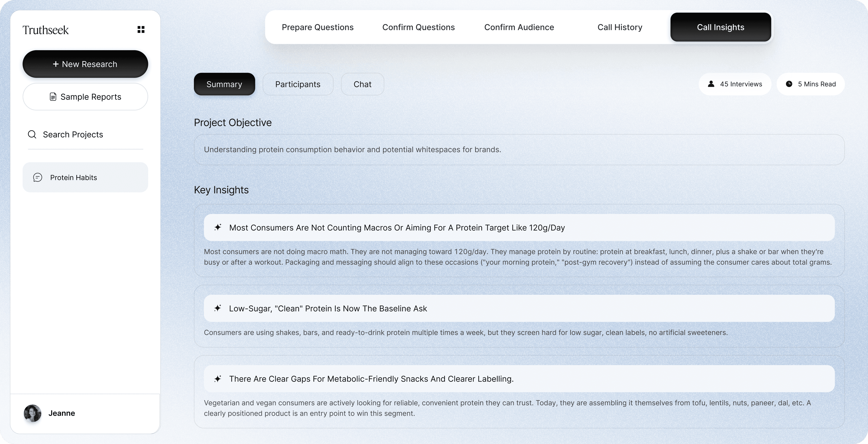Click the clock icon next to 5 Mins Read
The image size is (868, 444).
tap(789, 84)
